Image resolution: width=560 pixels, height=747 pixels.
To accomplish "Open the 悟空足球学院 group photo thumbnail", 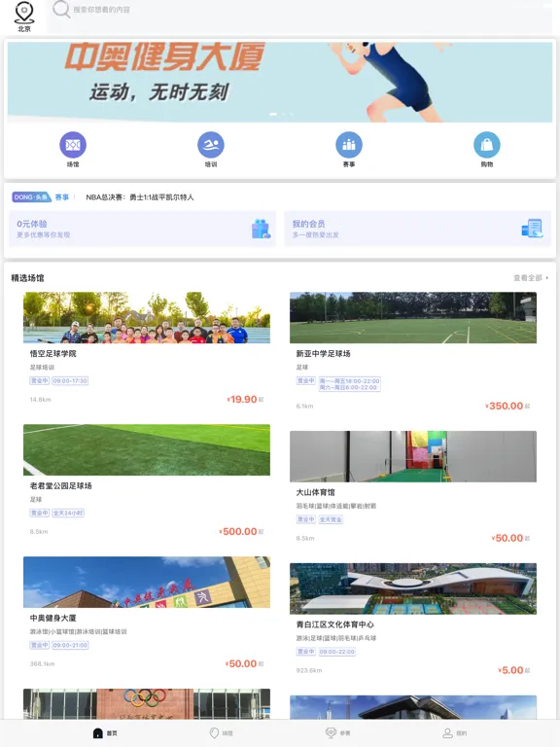I will (x=147, y=318).
